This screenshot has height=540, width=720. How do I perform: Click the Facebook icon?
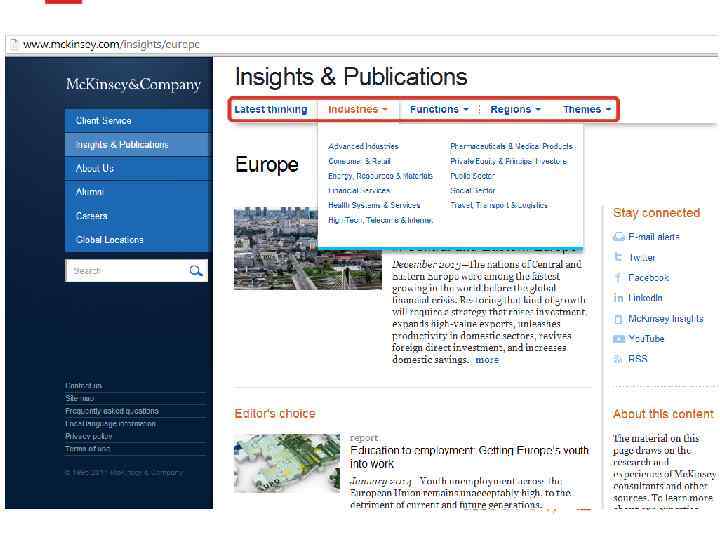click(619, 277)
